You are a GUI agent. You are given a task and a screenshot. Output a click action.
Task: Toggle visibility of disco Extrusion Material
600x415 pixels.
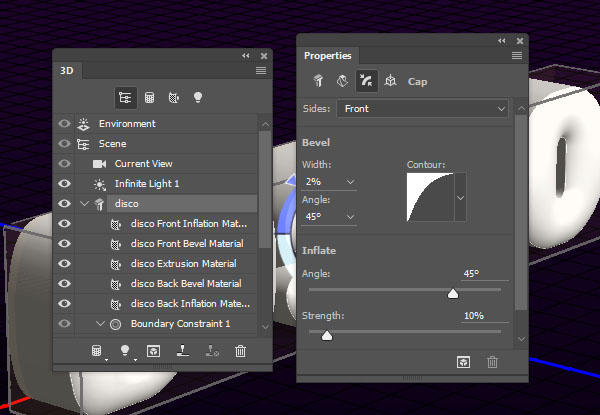(64, 264)
